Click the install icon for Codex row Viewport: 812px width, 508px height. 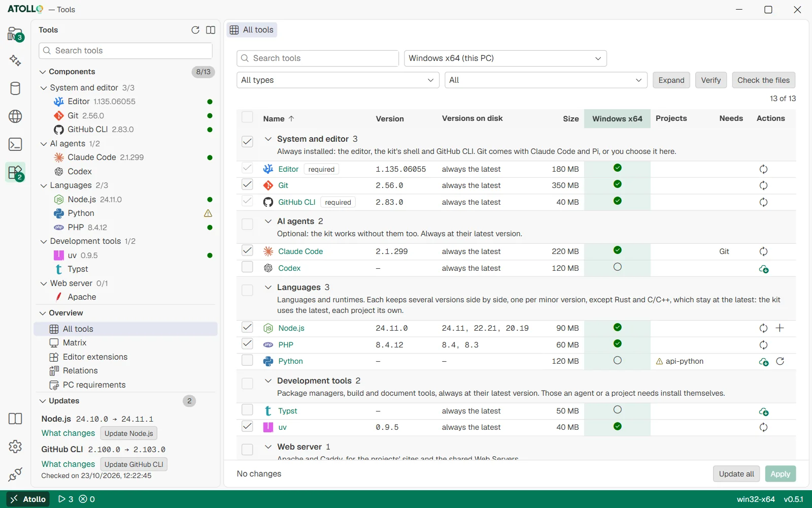[763, 269]
